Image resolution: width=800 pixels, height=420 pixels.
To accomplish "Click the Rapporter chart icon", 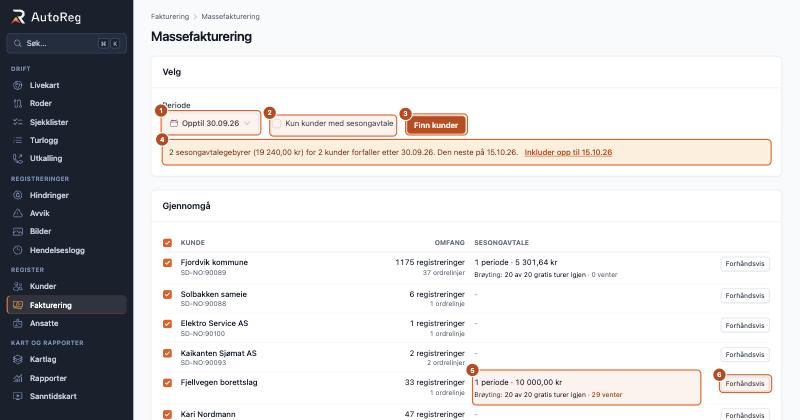I will tap(18, 378).
